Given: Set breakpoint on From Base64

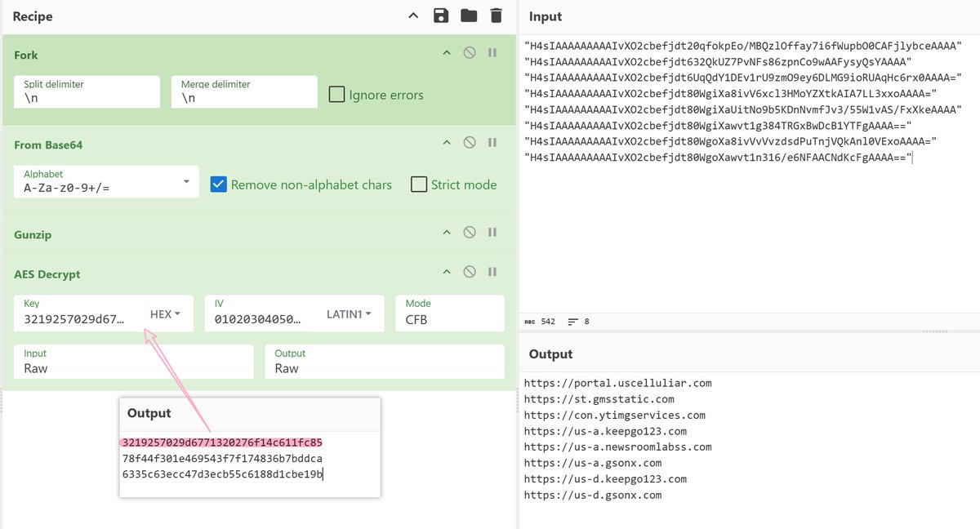Looking at the screenshot, I should pos(492,143).
